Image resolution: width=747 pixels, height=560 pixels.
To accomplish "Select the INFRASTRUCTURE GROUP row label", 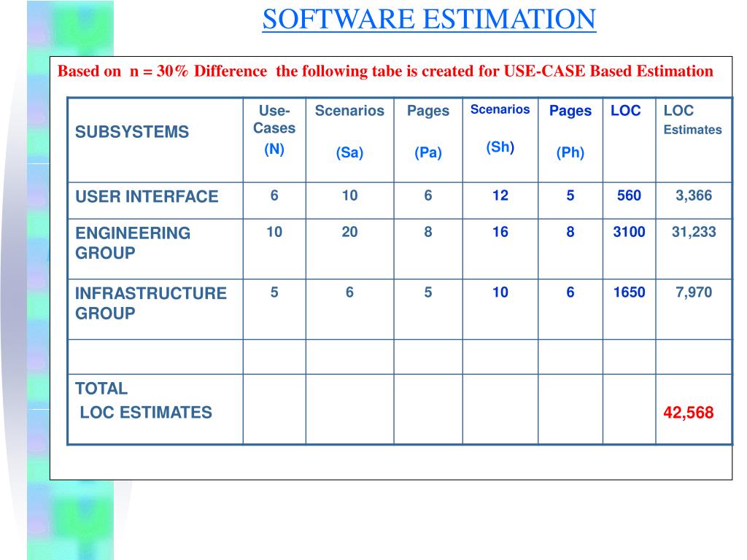I will click(x=150, y=303).
